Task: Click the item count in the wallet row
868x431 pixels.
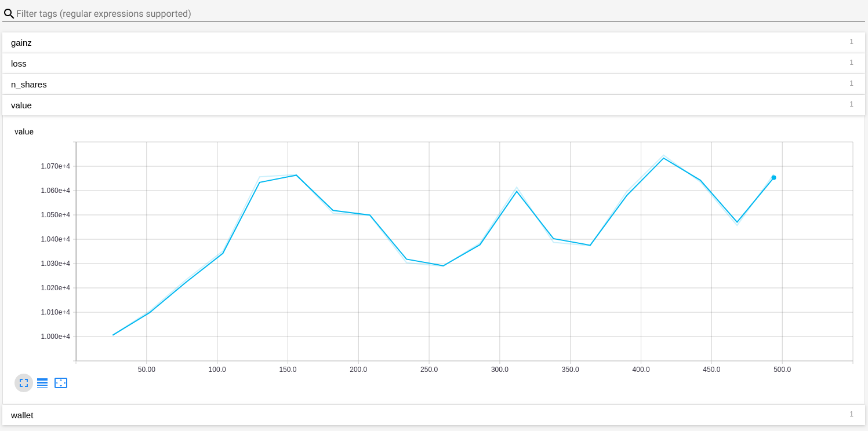Action: [851, 414]
